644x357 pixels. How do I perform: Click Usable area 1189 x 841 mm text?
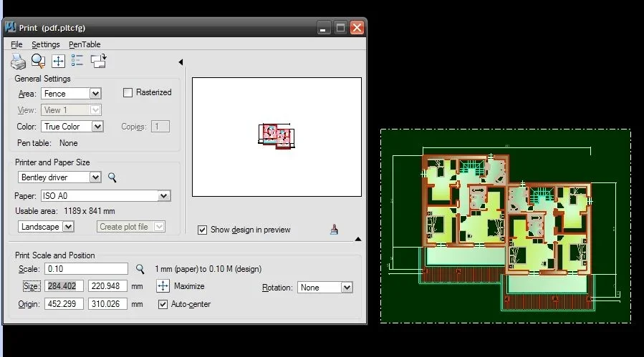coord(65,211)
